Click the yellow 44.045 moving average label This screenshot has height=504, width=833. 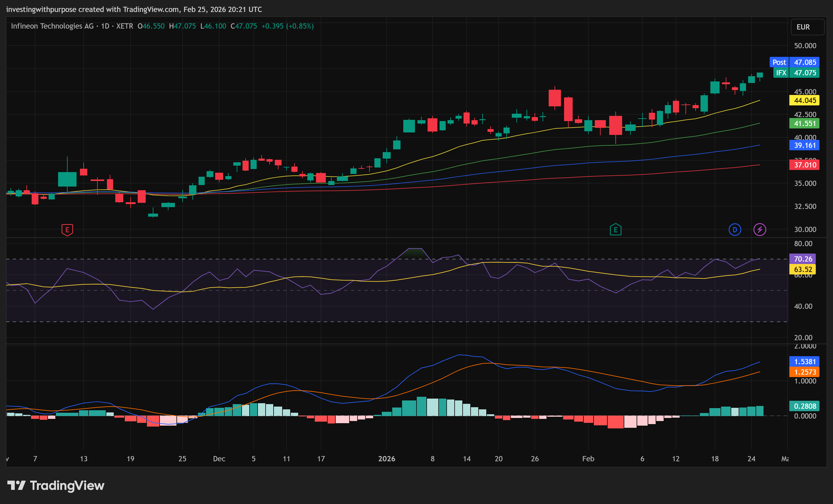pyautogui.click(x=804, y=100)
